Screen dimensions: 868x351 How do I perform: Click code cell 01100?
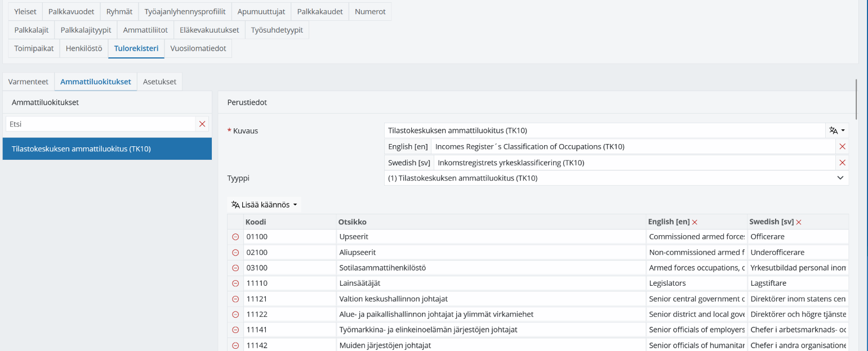coord(290,237)
